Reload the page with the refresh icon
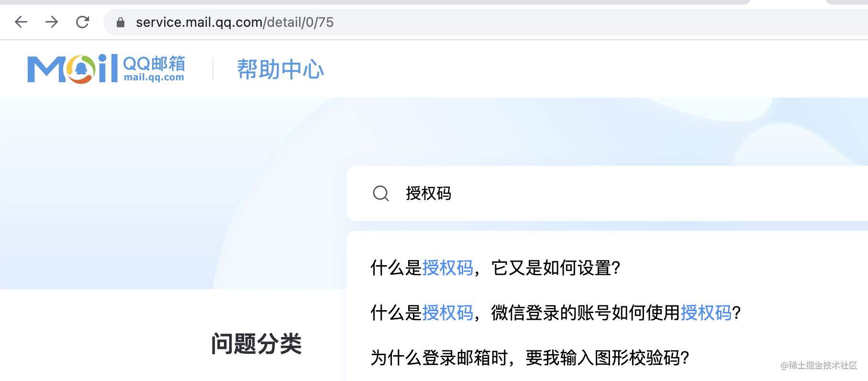This screenshot has height=381, width=868. 82,22
